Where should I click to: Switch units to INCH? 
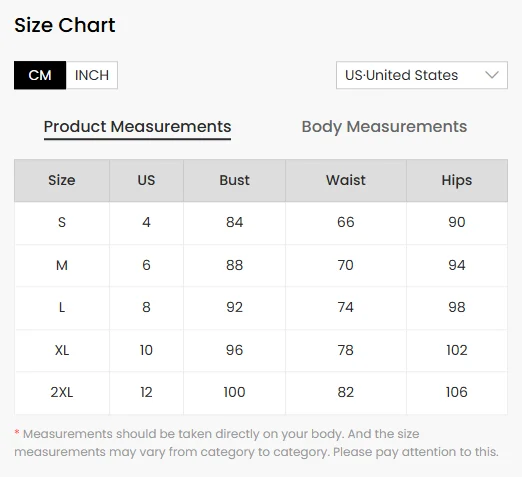click(92, 75)
